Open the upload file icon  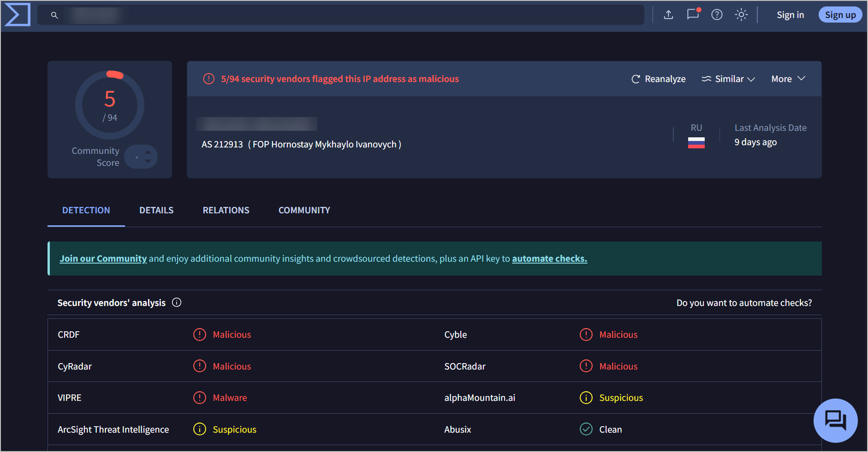pyautogui.click(x=668, y=15)
